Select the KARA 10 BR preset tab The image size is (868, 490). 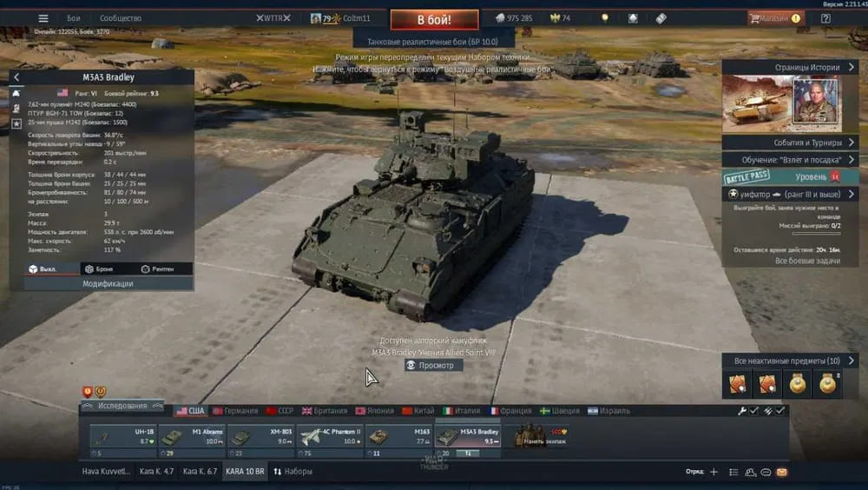(x=245, y=472)
